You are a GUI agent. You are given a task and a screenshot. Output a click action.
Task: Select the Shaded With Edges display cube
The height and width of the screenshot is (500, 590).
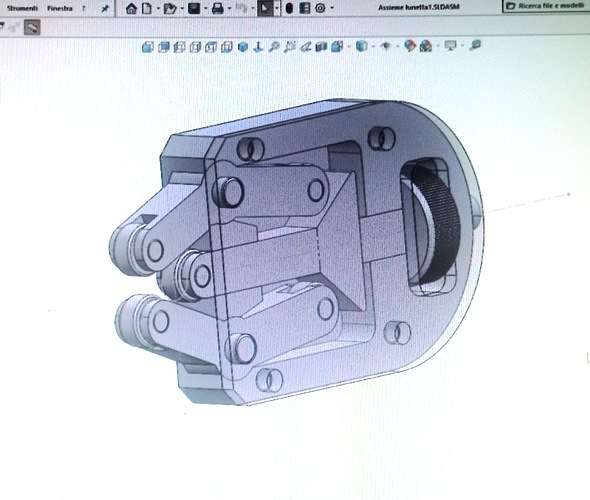(148, 47)
